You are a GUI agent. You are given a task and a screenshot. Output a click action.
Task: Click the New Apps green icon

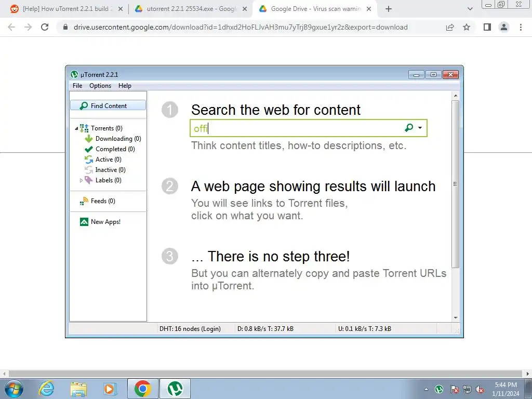click(x=84, y=222)
